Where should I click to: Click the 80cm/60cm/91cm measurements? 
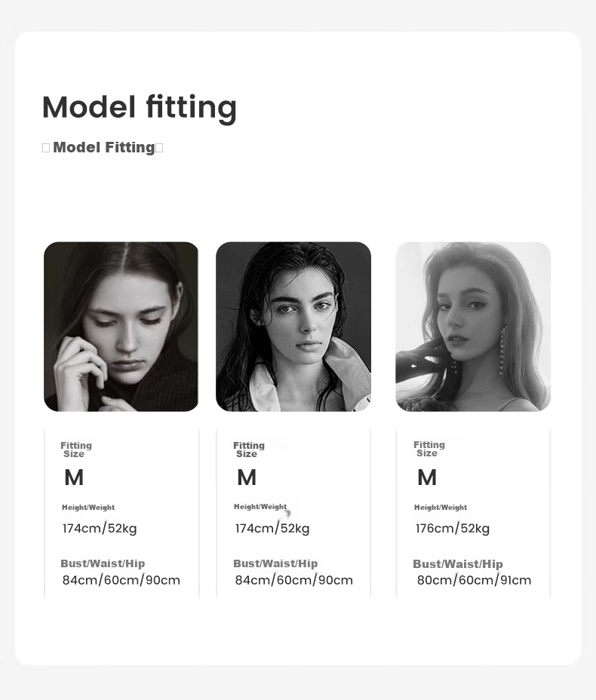474,580
